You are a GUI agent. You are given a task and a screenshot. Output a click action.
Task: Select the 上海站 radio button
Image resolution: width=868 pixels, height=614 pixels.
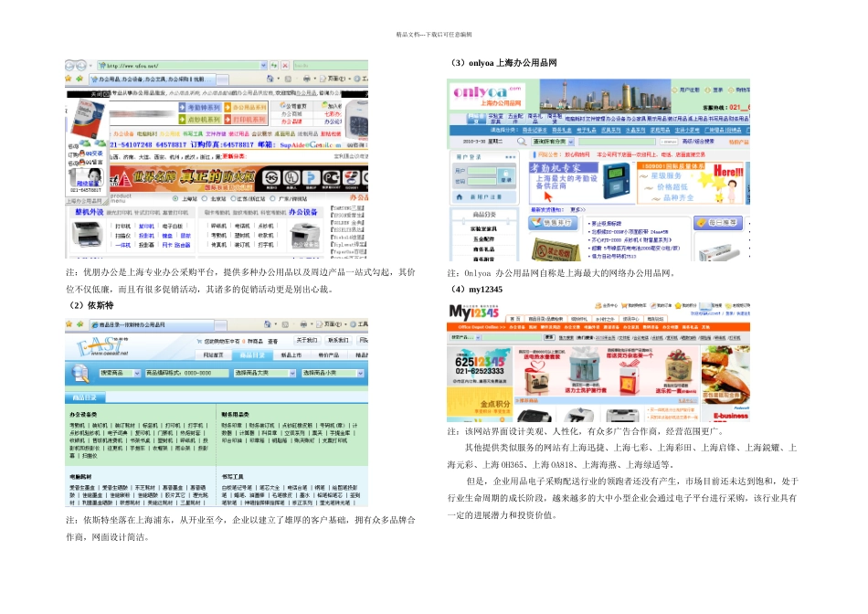pyautogui.click(x=175, y=198)
